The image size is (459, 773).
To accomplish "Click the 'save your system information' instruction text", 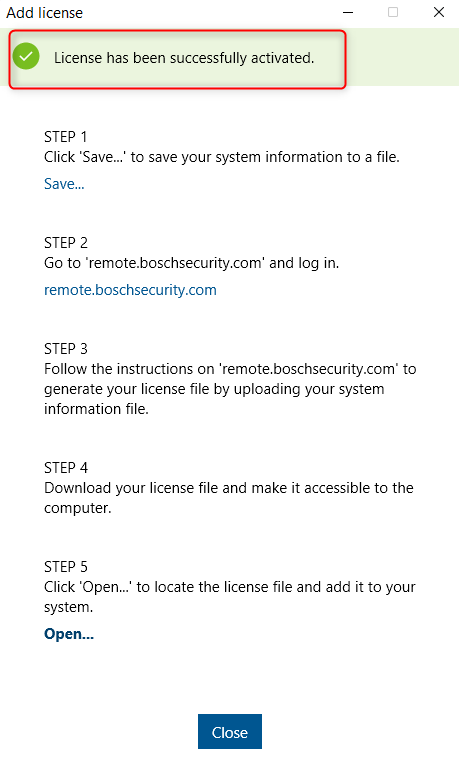I will (222, 157).
